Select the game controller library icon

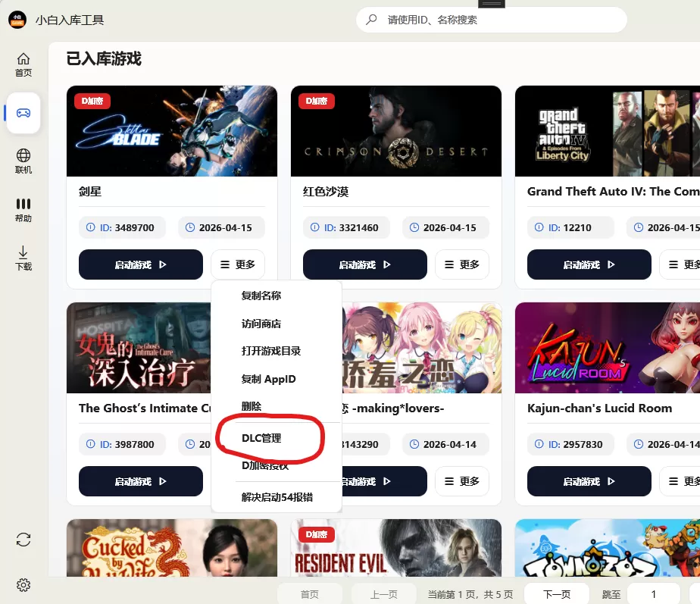23,113
